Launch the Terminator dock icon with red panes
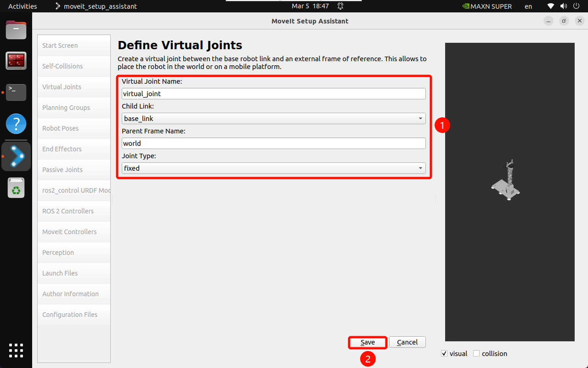This screenshot has height=368, width=588. pos(16,61)
